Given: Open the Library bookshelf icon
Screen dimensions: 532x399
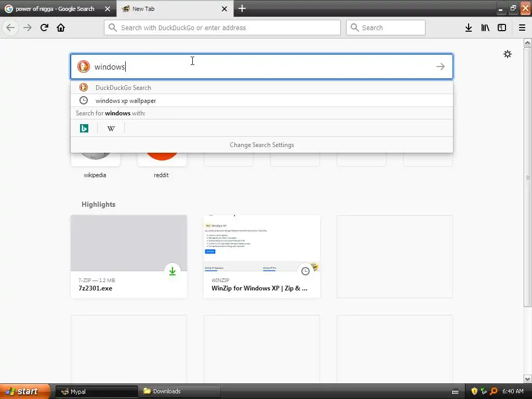Looking at the screenshot, I should [485, 28].
